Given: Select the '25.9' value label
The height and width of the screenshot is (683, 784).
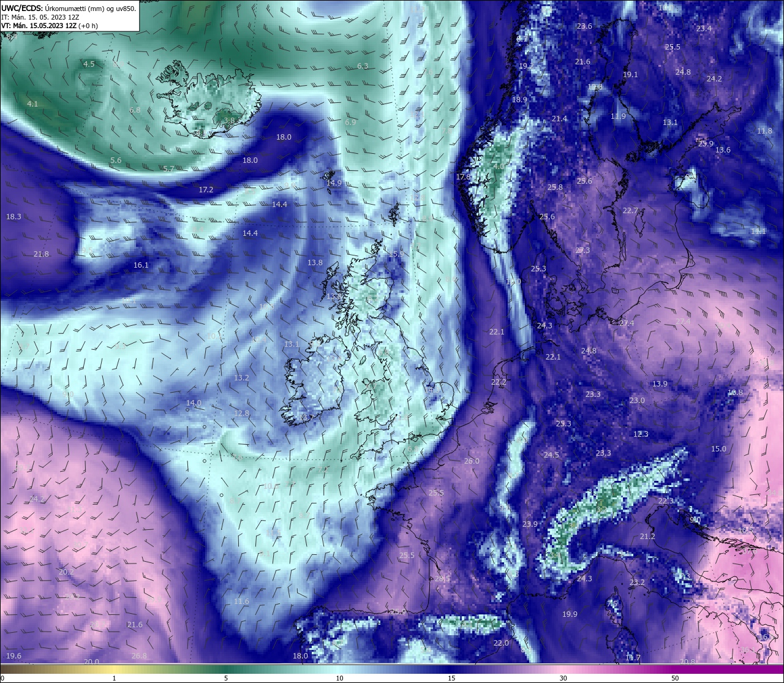Looking at the screenshot, I should (x=706, y=144).
